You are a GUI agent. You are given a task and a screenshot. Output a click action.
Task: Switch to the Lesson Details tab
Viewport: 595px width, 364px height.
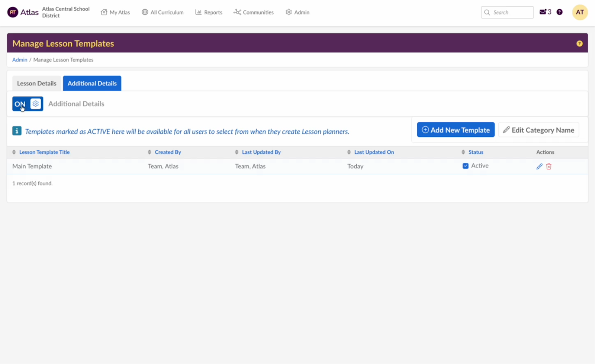click(36, 83)
